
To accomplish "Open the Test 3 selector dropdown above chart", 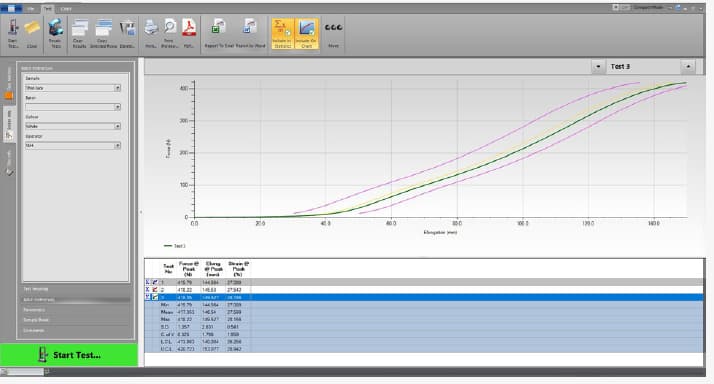I will coord(643,67).
